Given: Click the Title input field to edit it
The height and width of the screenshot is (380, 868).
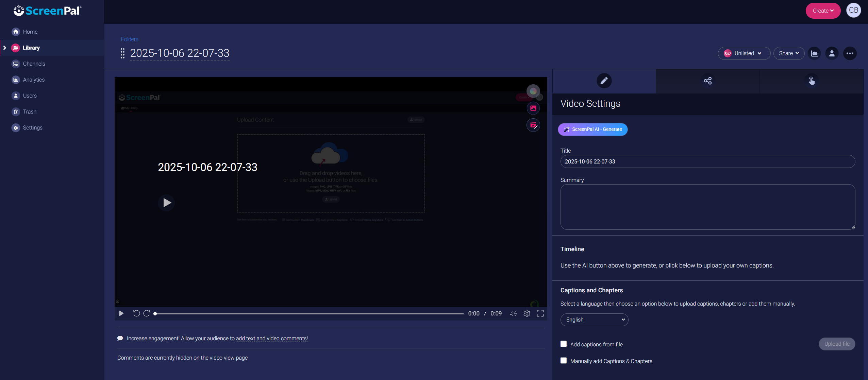Looking at the screenshot, I should [707, 161].
